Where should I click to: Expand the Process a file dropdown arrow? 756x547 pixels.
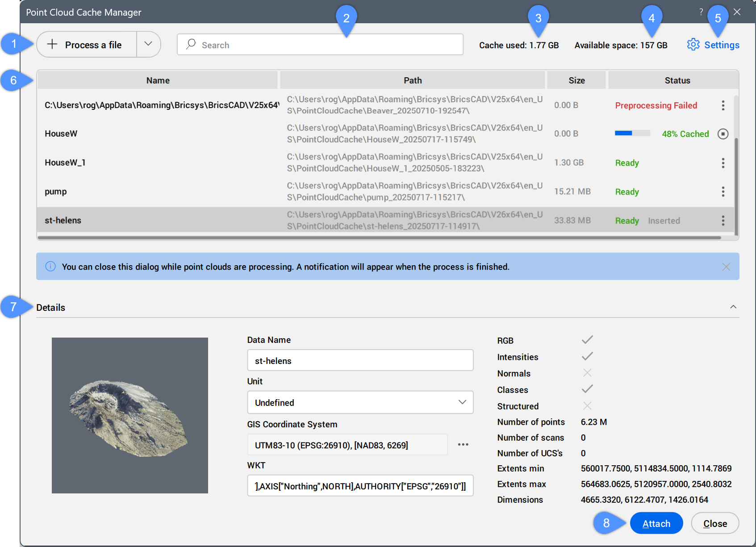[x=148, y=44]
